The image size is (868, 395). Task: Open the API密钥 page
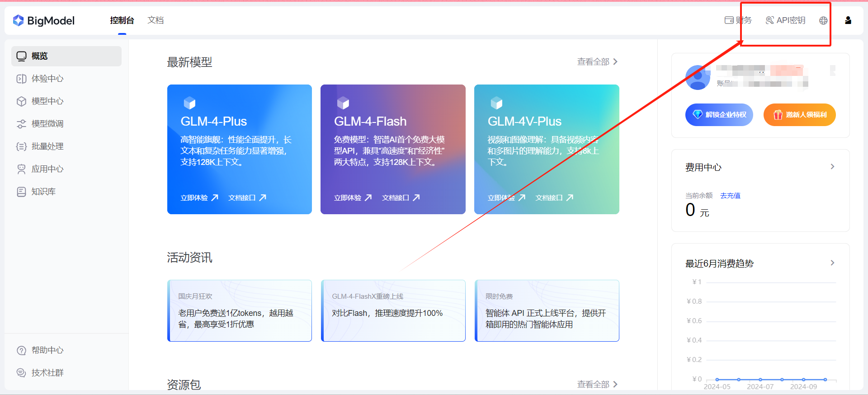coord(785,20)
